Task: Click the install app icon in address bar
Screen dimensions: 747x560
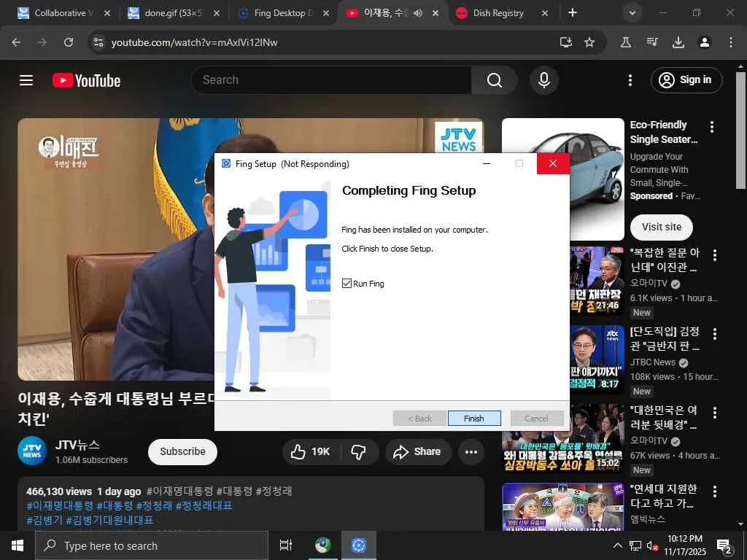Action: tap(566, 42)
